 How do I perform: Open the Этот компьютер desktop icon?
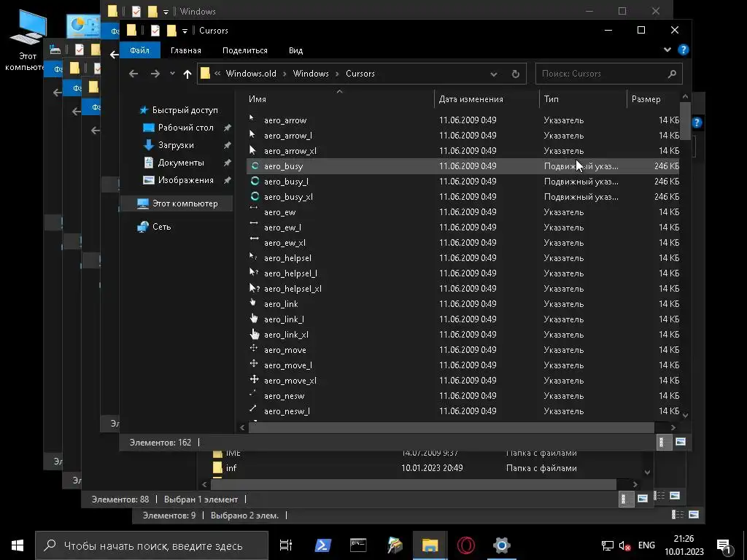point(27,41)
